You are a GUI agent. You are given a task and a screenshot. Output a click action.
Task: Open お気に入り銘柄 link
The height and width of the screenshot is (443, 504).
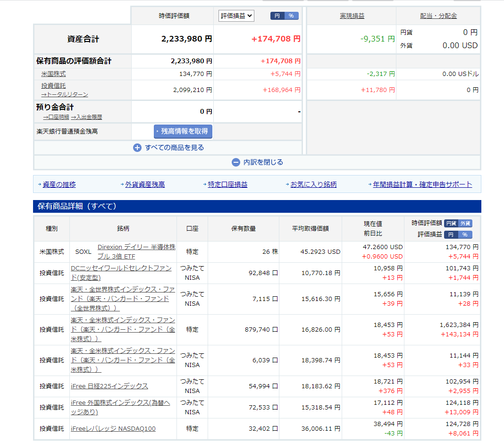click(313, 184)
